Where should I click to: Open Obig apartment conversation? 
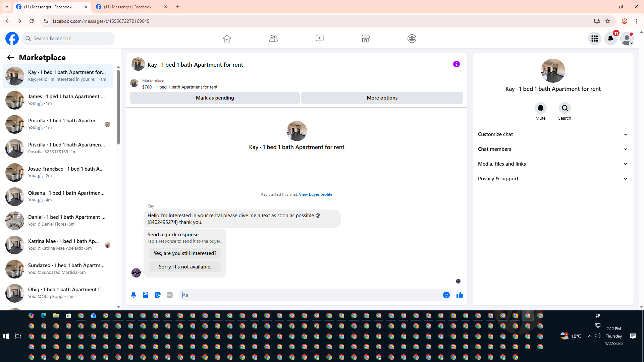click(58, 293)
